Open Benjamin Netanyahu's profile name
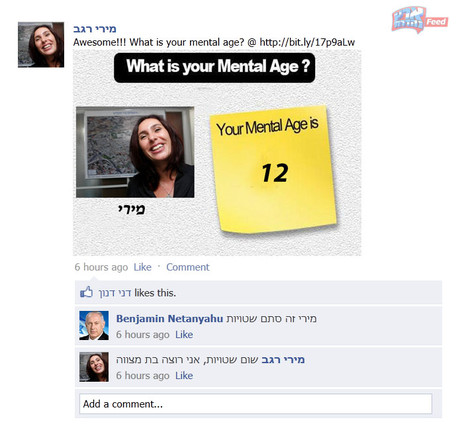The height and width of the screenshot is (430, 460). pos(169,319)
